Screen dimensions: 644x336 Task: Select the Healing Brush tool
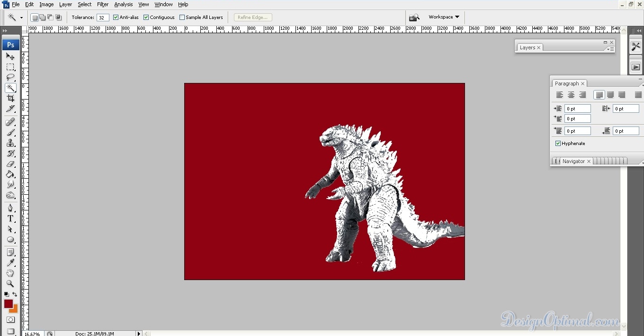(x=10, y=122)
